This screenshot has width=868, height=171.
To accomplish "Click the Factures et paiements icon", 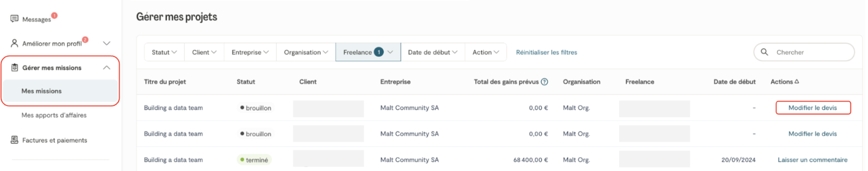I will [x=14, y=140].
